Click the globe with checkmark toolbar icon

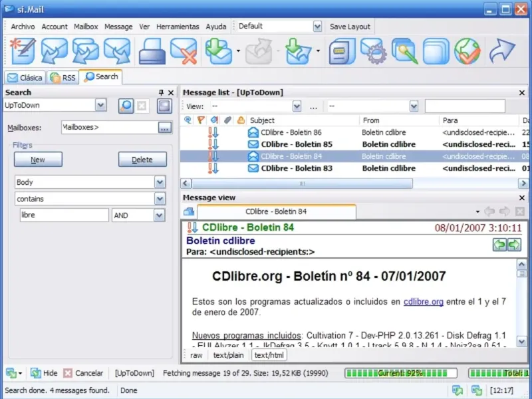467,51
